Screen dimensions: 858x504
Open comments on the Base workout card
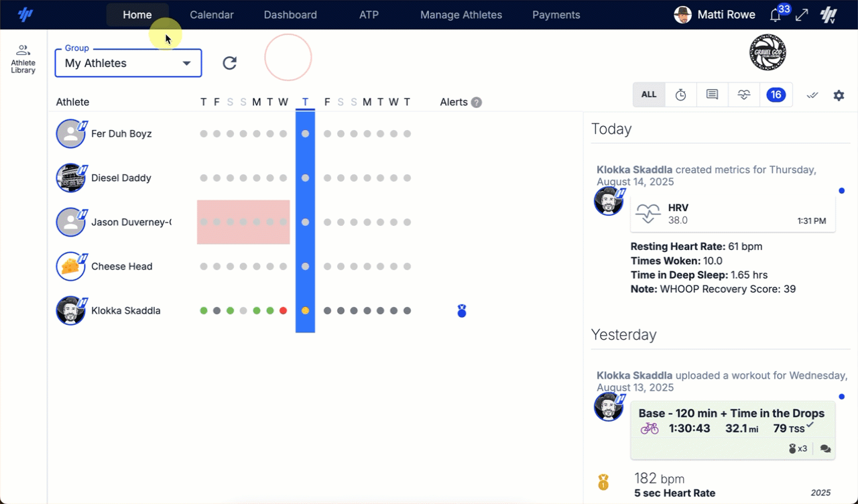(825, 448)
